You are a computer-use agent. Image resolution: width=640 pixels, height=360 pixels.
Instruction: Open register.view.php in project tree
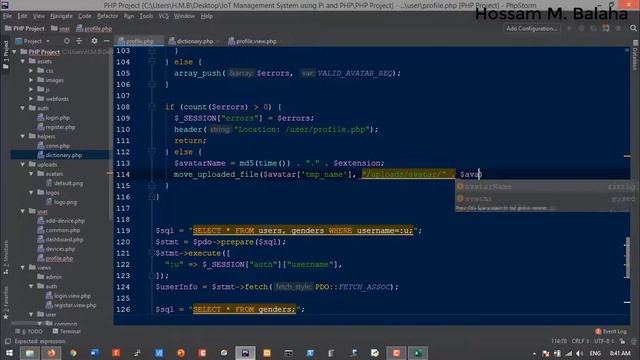point(71,305)
